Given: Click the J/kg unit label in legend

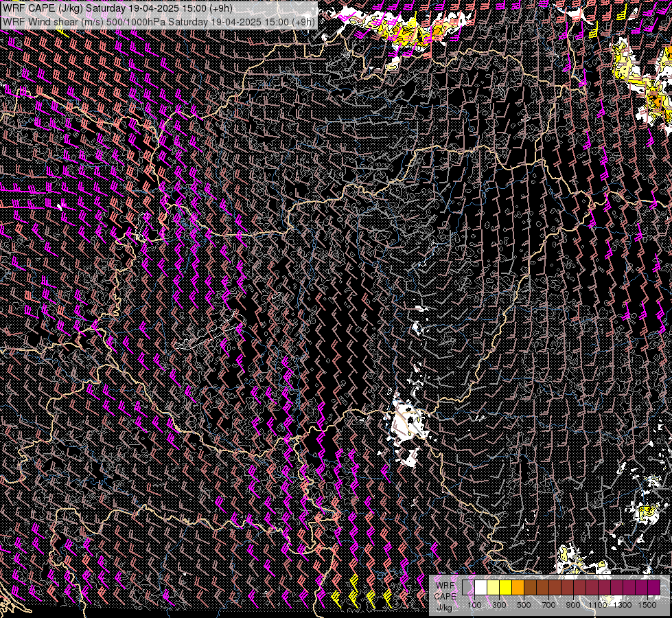Looking at the screenshot, I should (445, 608).
